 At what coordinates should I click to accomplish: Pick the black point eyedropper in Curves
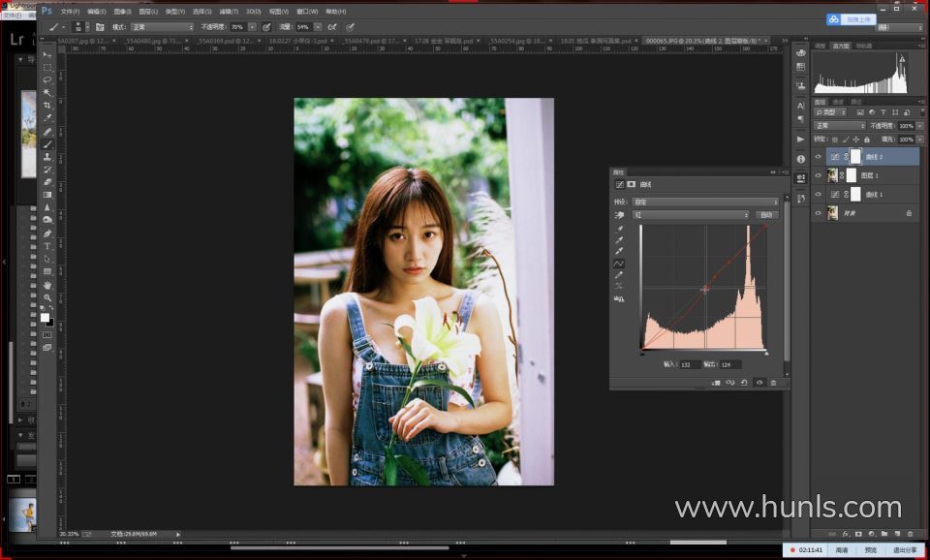(619, 229)
